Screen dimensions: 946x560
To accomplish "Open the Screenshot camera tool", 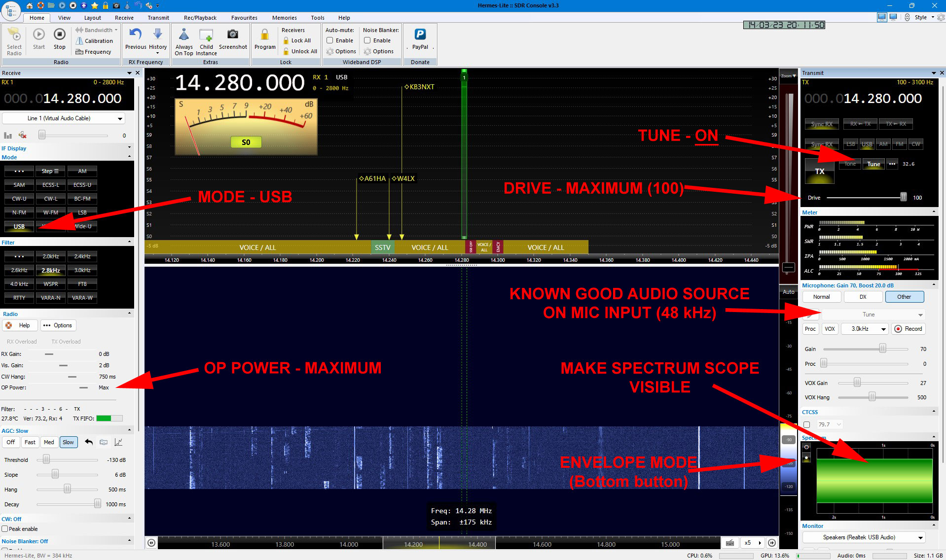I will tap(232, 35).
